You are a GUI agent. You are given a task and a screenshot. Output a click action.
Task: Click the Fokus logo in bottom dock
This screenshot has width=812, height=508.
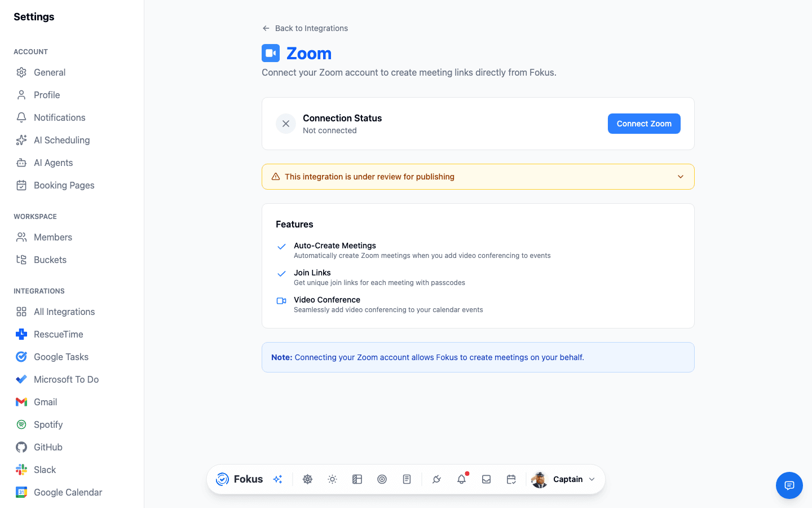point(223,479)
